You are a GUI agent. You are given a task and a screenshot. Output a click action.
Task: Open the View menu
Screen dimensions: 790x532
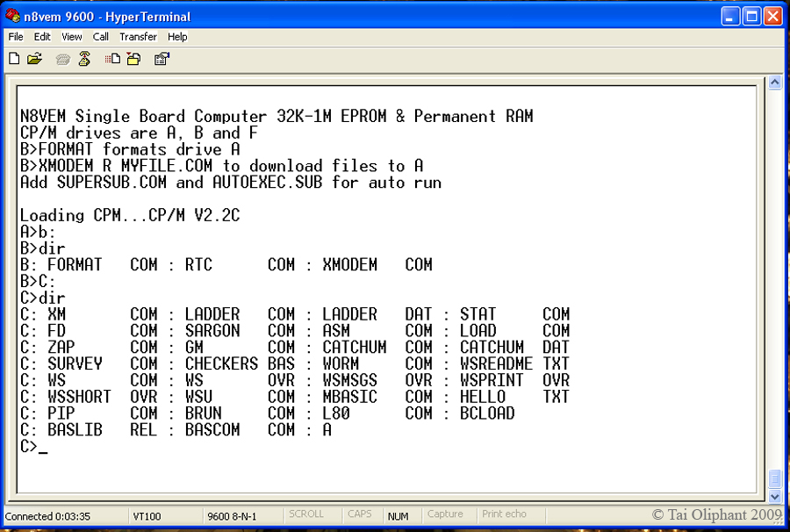pyautogui.click(x=72, y=37)
